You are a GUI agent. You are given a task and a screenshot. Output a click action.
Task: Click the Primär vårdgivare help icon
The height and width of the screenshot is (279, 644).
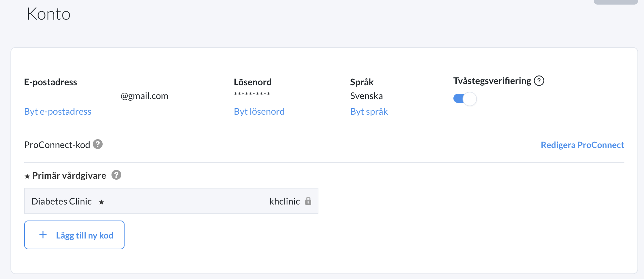pyautogui.click(x=116, y=175)
